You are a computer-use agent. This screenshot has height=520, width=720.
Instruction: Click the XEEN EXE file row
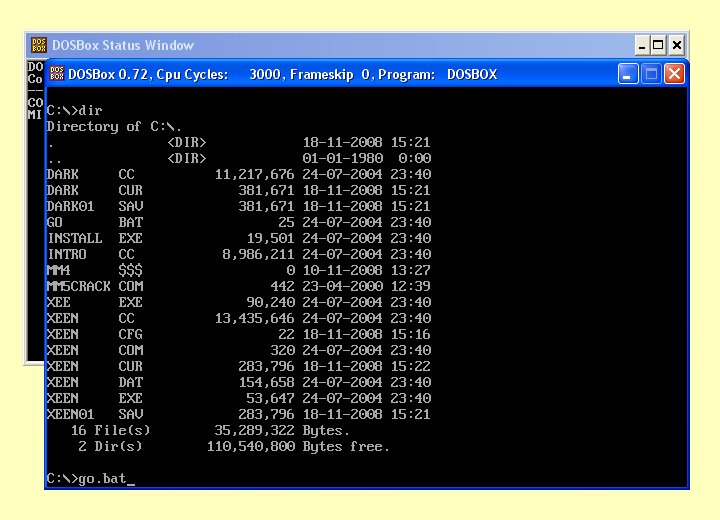coord(239,398)
